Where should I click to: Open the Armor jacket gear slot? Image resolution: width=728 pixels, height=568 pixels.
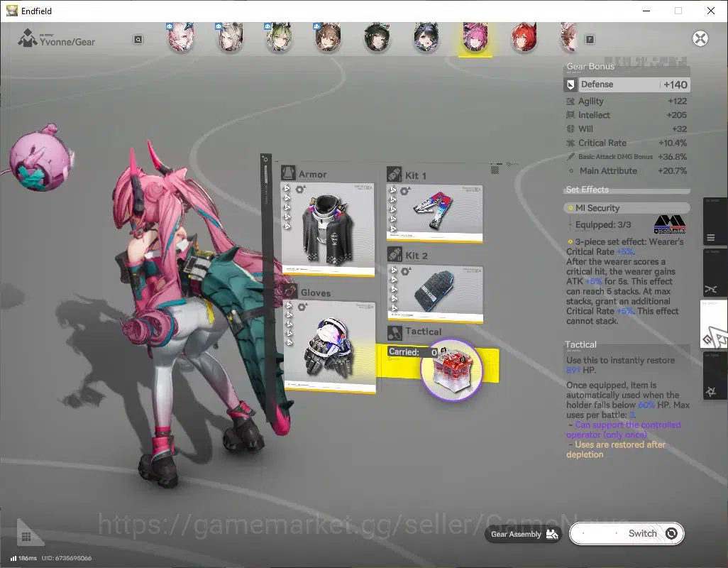[x=328, y=229]
